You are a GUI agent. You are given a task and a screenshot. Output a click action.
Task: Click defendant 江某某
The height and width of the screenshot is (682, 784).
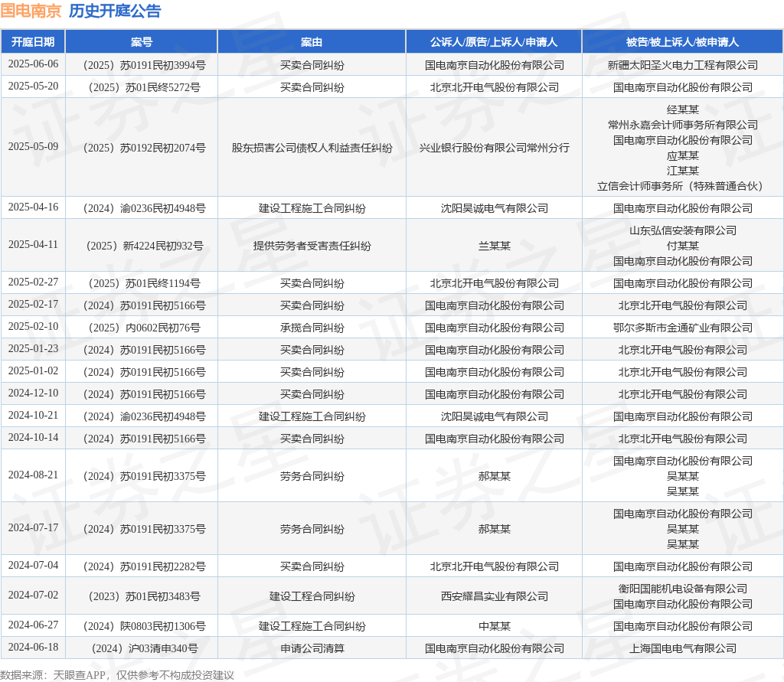(x=682, y=171)
